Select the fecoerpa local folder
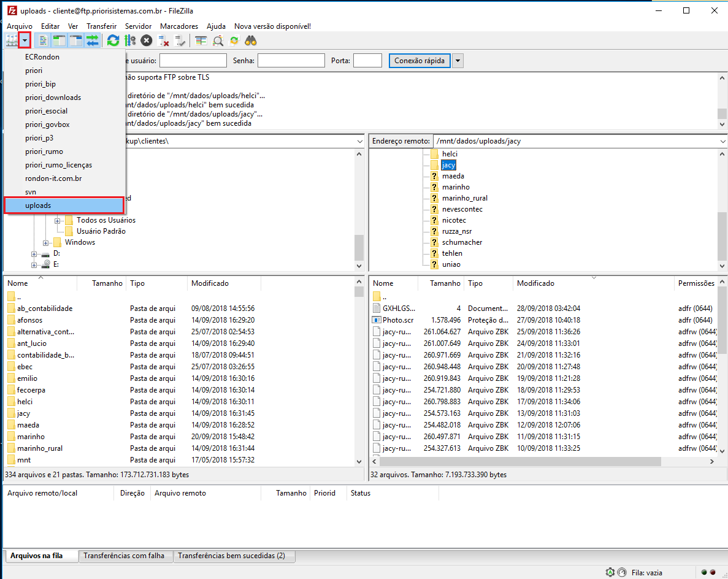Viewport: 728px width, 579px height. (x=31, y=390)
